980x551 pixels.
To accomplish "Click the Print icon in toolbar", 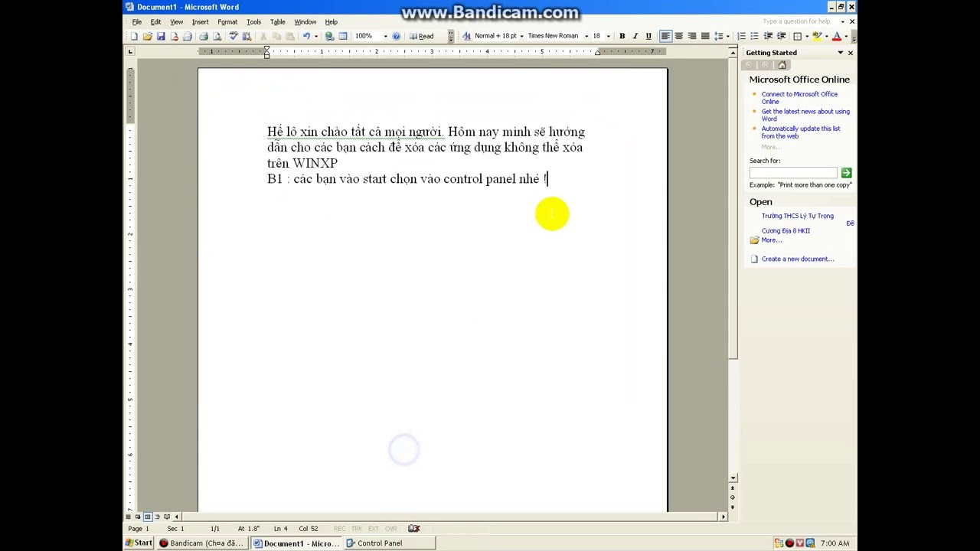I will (x=204, y=36).
